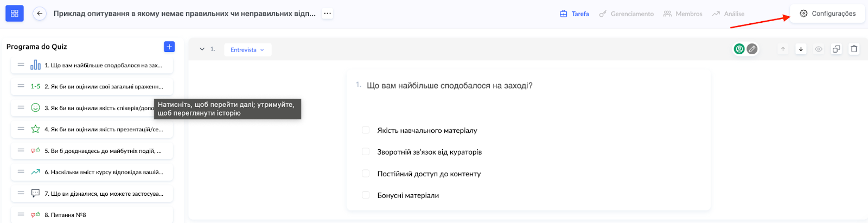Image resolution: width=868 pixels, height=223 pixels.
Task: Move question down with down arrow
Action: point(801,49)
